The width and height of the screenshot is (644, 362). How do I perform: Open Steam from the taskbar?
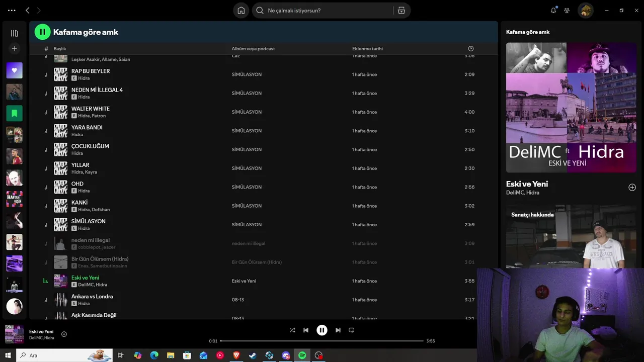click(253, 355)
